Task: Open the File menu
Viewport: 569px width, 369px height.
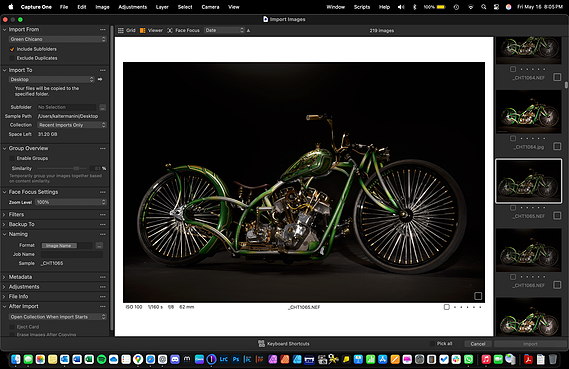Action: (64, 7)
